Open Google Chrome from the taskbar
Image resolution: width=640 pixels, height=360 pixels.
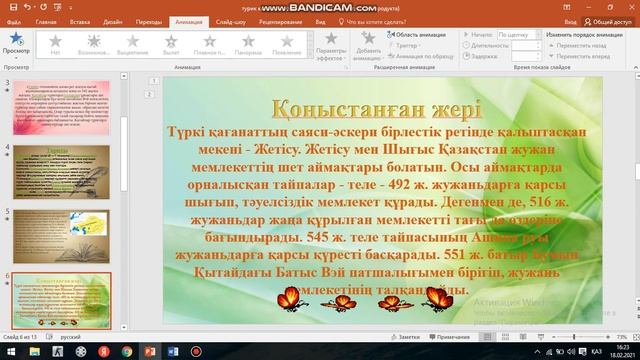tap(127, 351)
